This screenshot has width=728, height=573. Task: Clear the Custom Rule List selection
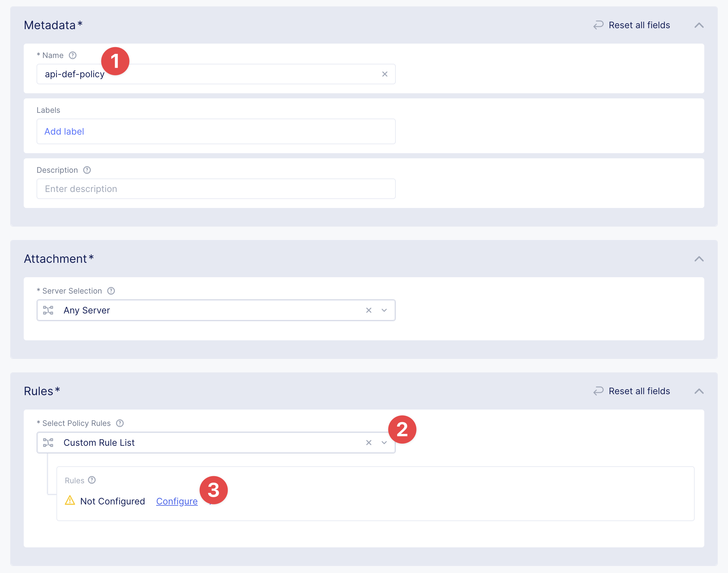tap(368, 443)
